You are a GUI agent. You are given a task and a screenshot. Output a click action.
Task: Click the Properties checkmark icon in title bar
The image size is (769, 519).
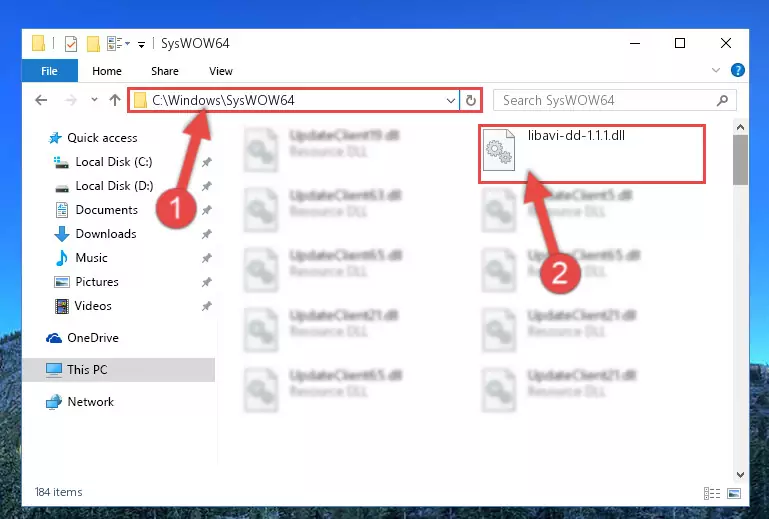point(71,44)
